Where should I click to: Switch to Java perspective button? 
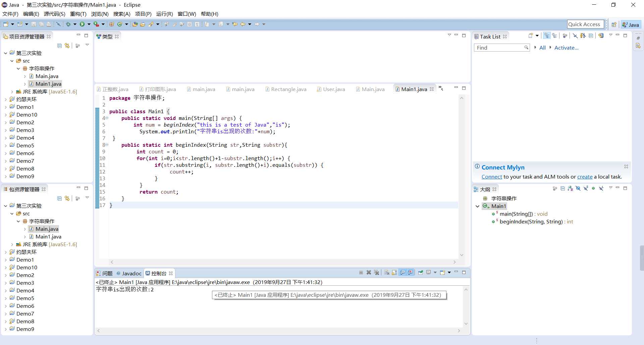click(x=631, y=24)
